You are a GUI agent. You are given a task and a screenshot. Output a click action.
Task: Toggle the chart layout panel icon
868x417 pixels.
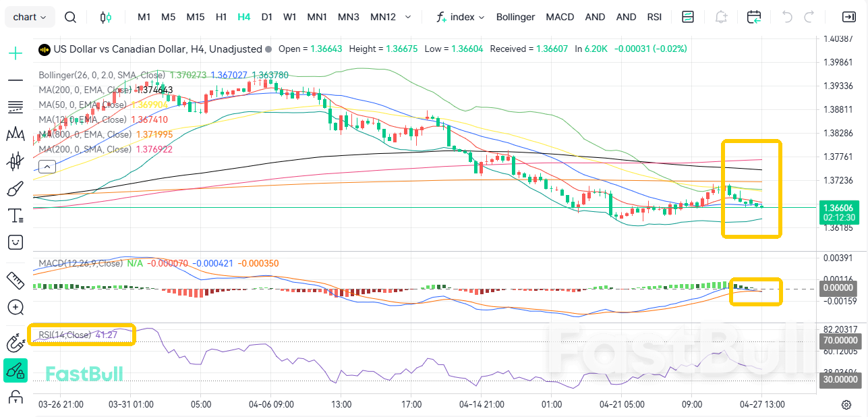687,17
